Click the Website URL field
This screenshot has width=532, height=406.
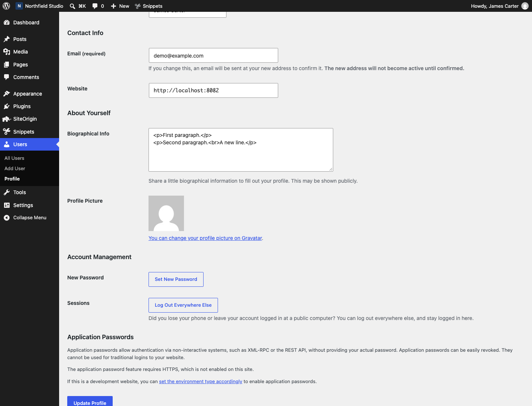click(214, 90)
